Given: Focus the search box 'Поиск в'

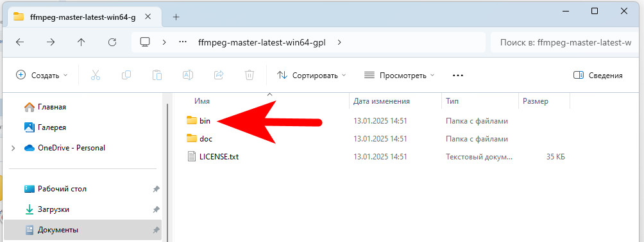Looking at the screenshot, I should tap(565, 42).
